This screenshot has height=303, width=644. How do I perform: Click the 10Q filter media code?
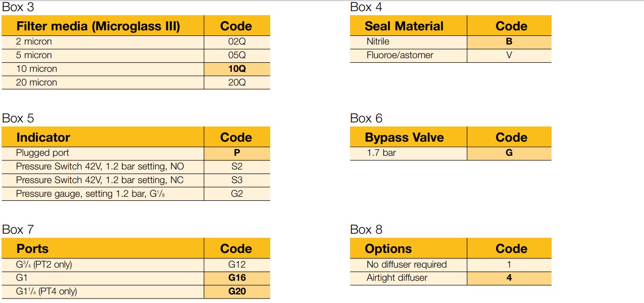237,69
